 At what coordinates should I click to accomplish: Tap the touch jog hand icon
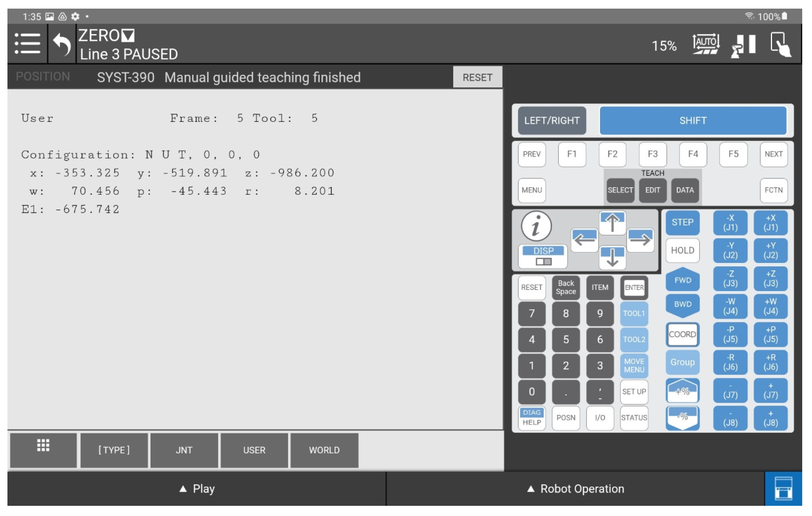click(x=780, y=44)
